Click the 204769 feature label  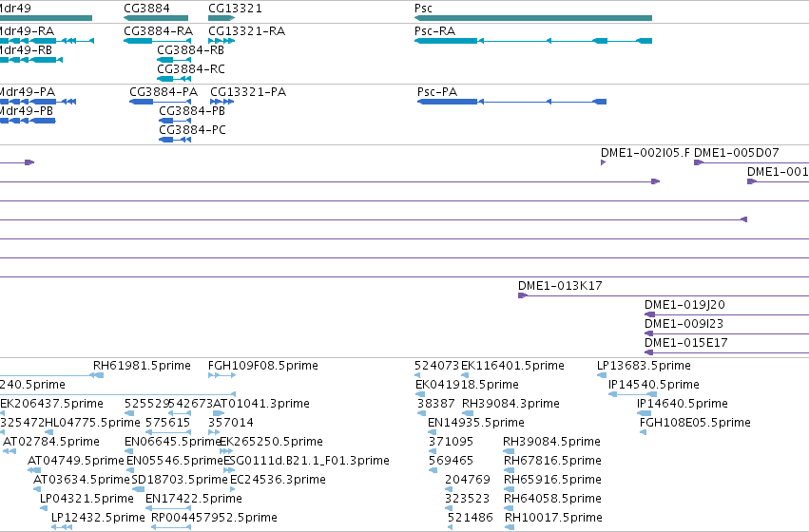click(468, 480)
